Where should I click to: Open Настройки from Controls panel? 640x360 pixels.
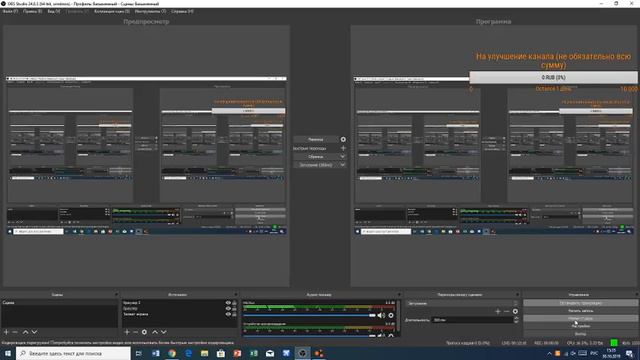click(x=580, y=326)
